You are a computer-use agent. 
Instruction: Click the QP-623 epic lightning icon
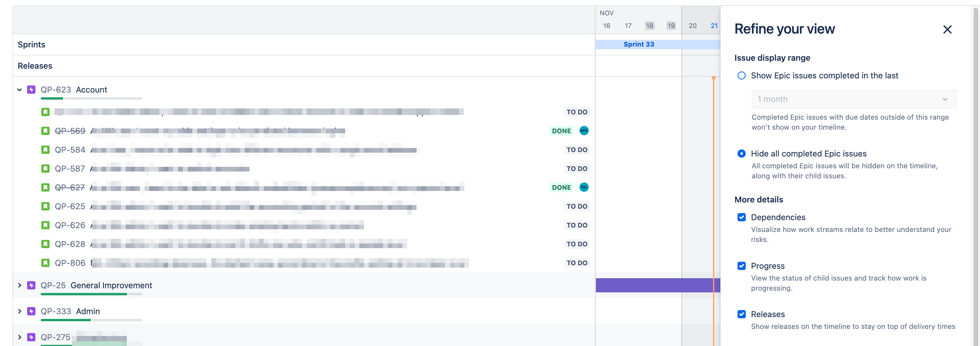click(x=31, y=90)
